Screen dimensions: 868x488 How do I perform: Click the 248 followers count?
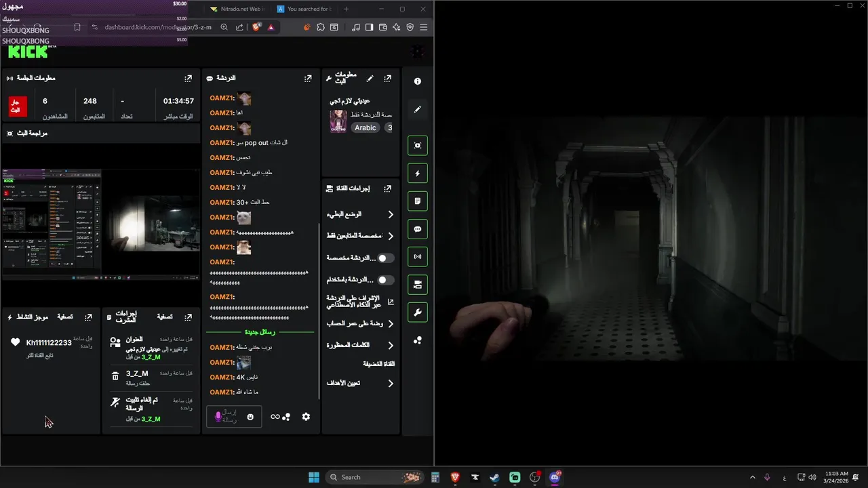90,101
